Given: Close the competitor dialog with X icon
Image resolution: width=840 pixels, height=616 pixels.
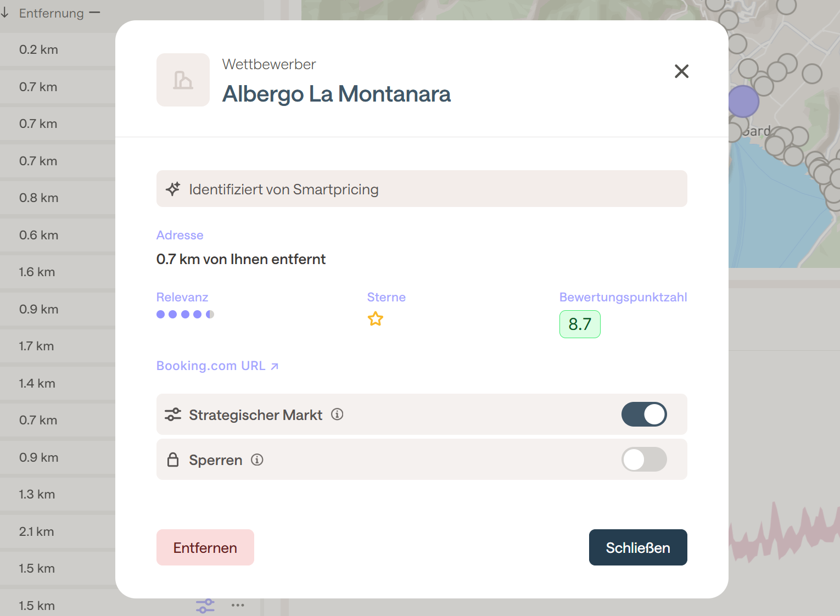Looking at the screenshot, I should click(x=681, y=71).
